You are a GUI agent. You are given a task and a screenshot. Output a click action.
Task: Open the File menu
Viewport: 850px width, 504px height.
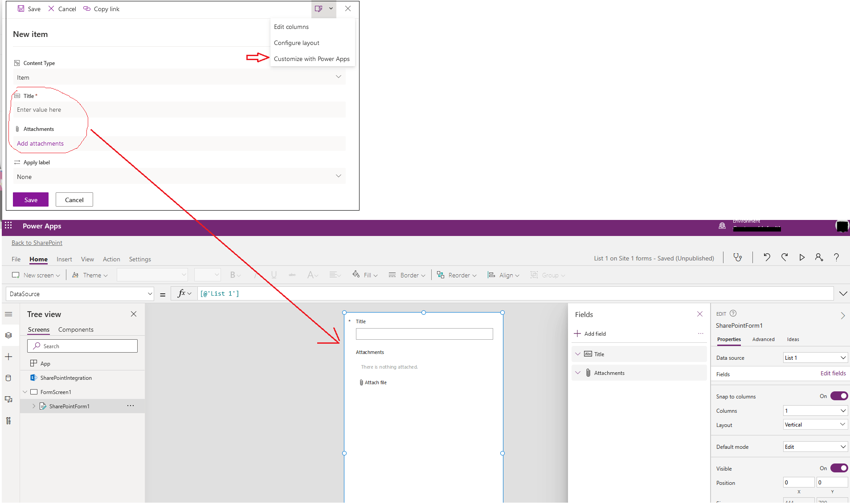click(x=16, y=259)
